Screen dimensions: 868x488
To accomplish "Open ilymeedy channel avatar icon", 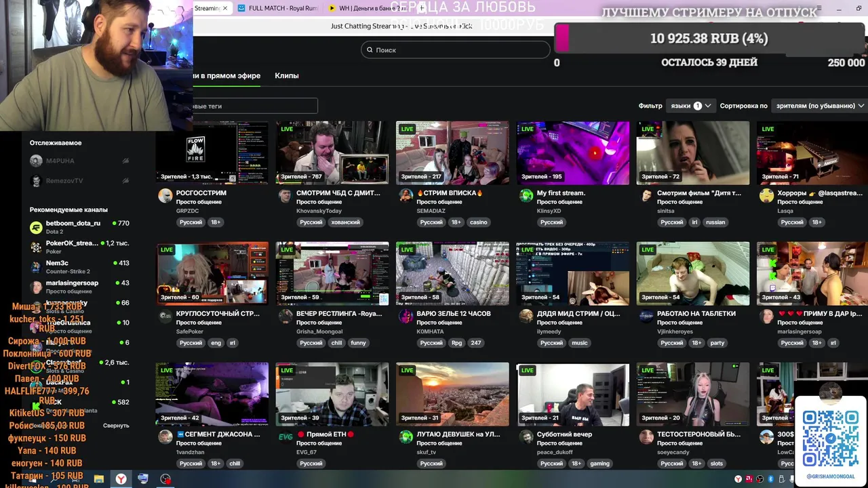I will (x=526, y=317).
